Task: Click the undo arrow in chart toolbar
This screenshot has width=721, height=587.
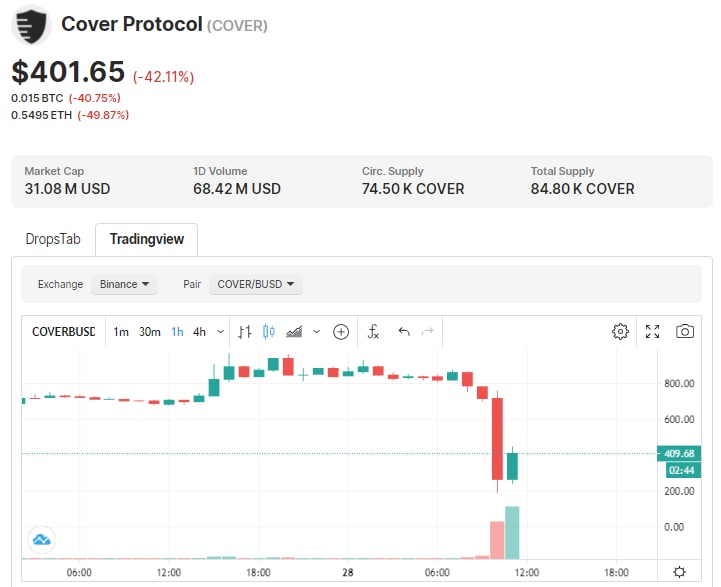Action: click(x=404, y=331)
